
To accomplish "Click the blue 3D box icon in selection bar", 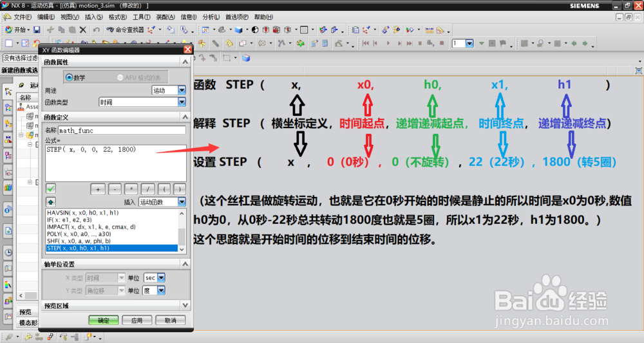I will 246,58.
